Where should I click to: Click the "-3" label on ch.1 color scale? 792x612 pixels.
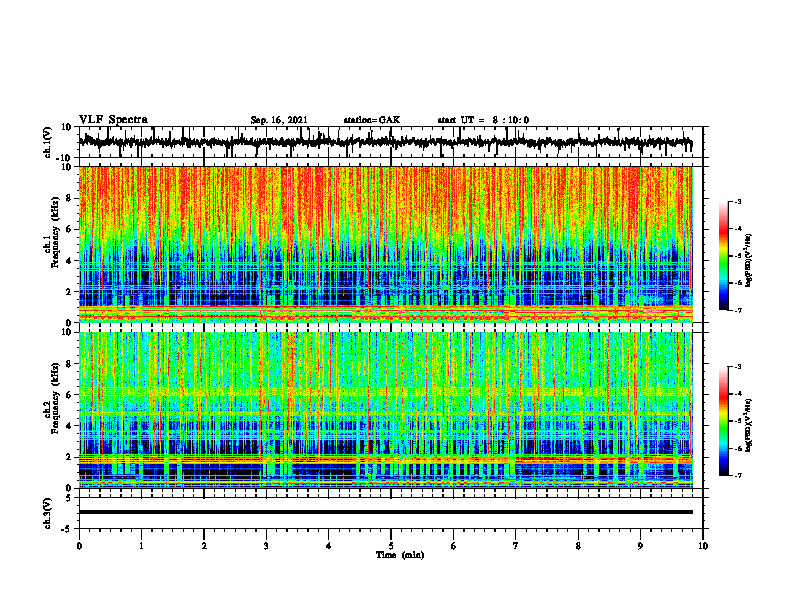point(738,201)
